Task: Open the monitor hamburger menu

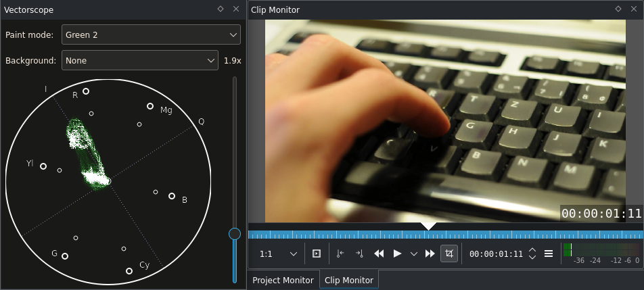Action: point(549,254)
